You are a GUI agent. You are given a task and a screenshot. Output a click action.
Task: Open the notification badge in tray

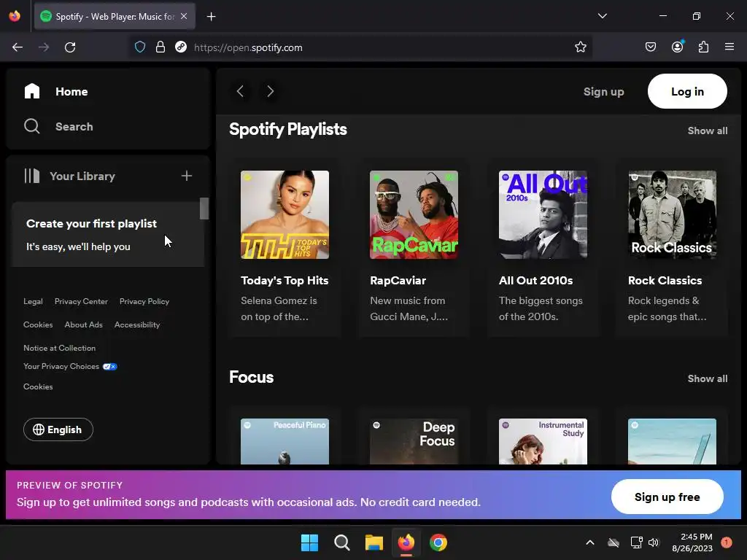coord(727,542)
